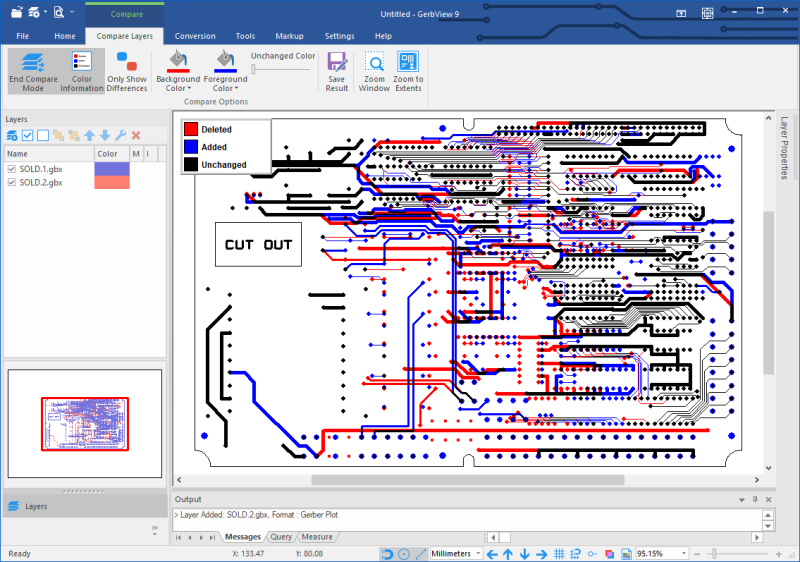Click the Layers panel button at bottom
Viewport: 800px width, 562px height.
[x=85, y=506]
